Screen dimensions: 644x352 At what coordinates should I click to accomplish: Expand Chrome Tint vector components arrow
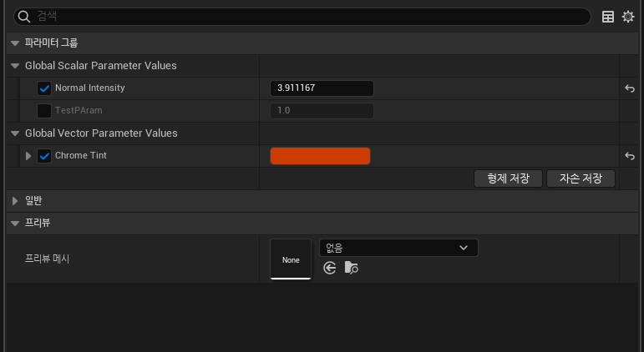tap(29, 156)
